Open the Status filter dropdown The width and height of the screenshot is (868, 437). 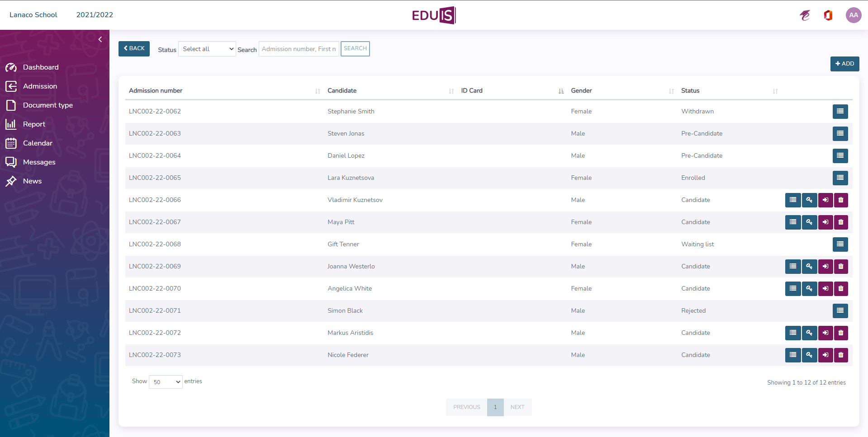click(x=207, y=49)
